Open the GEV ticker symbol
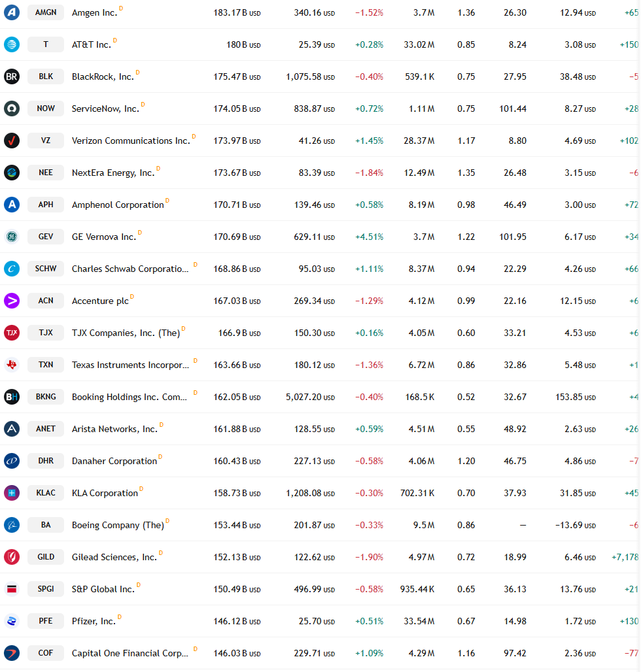The height and width of the screenshot is (672, 641). point(46,237)
